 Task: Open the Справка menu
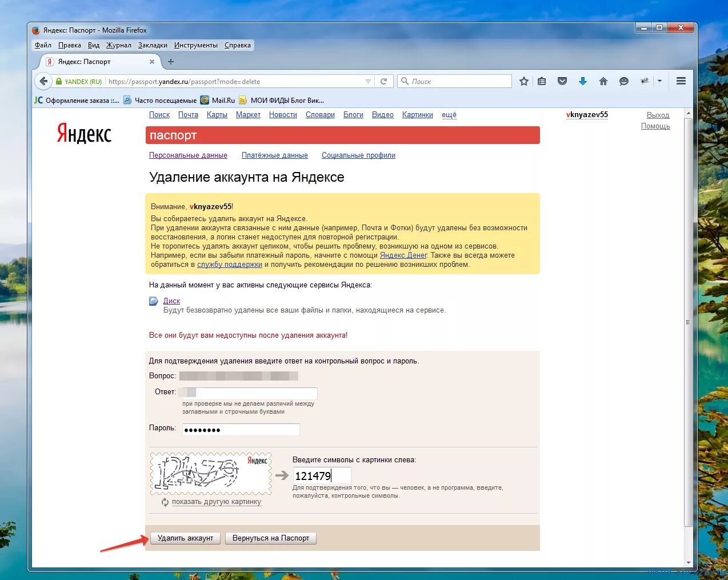(238, 45)
